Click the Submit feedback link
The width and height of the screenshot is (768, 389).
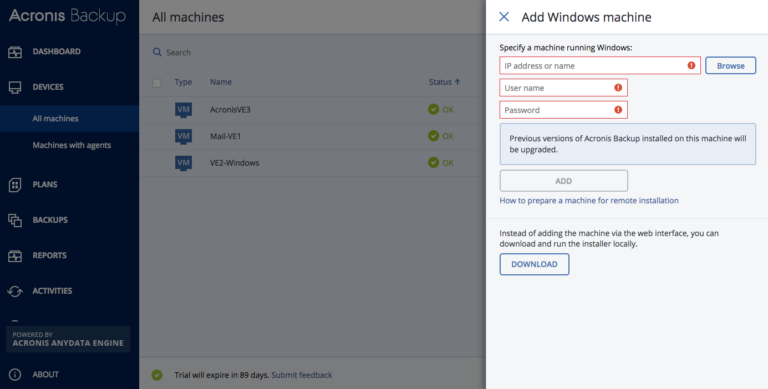(x=302, y=375)
